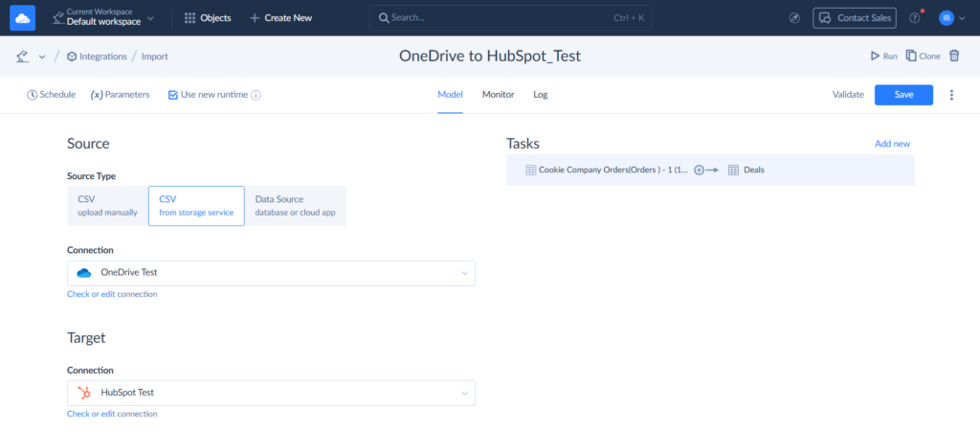980x431 pixels.
Task: Select Data Source database or cloud app
Action: (x=296, y=206)
